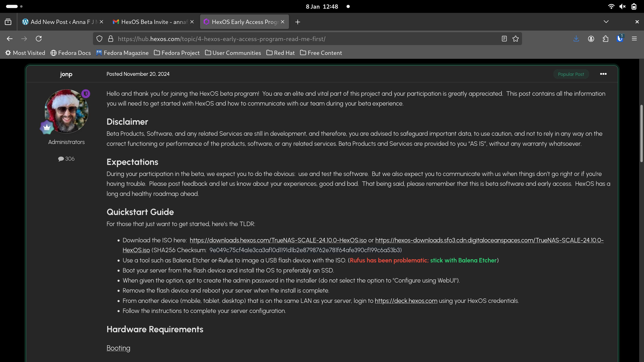The width and height of the screenshot is (644, 362).
Task: Click the Hardware Requirements heading
Action: click(x=155, y=329)
